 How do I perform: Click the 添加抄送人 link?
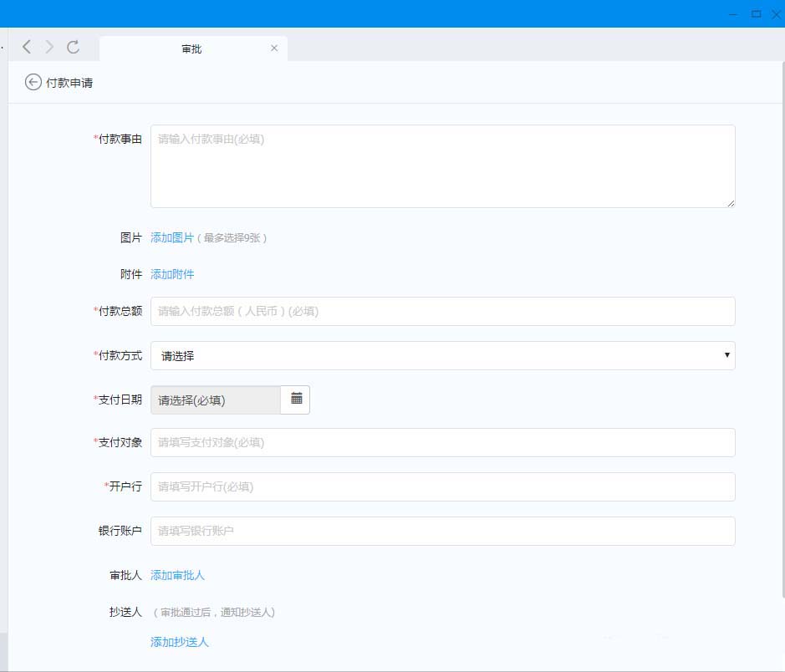[179, 642]
